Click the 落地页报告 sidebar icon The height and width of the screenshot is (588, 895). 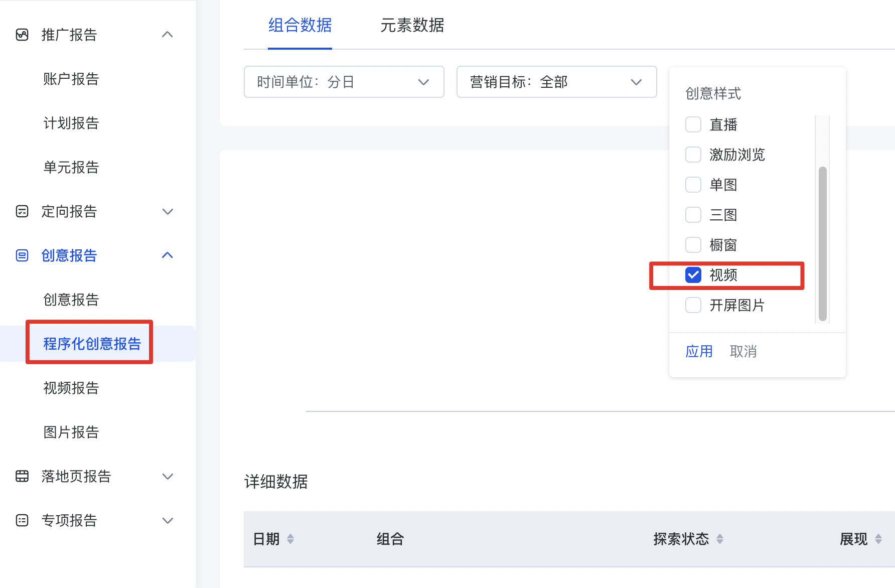pyautogui.click(x=22, y=476)
